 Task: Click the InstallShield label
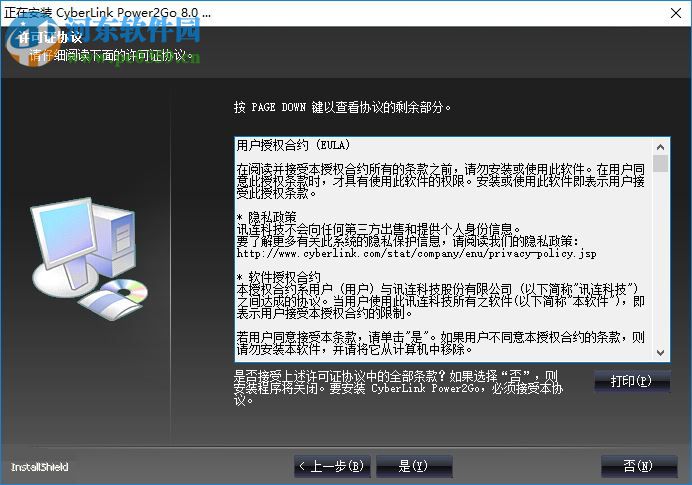coord(39,467)
